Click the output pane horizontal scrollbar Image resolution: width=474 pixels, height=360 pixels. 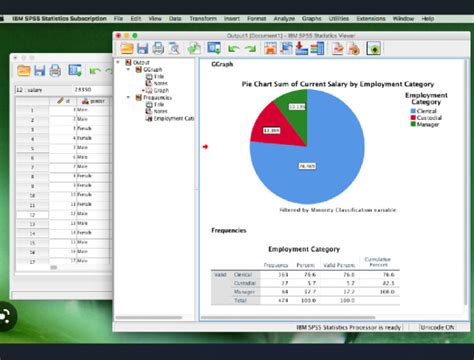(x=288, y=317)
